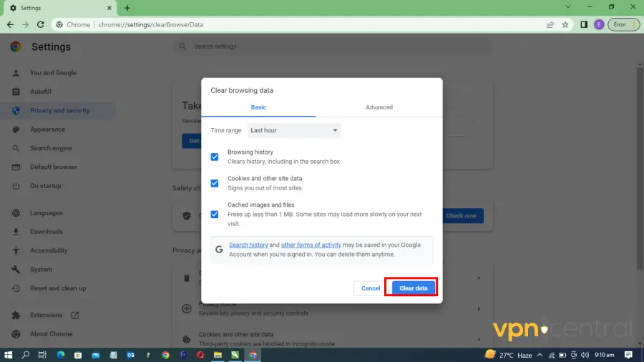Open taskbar search magnifier

point(26,355)
